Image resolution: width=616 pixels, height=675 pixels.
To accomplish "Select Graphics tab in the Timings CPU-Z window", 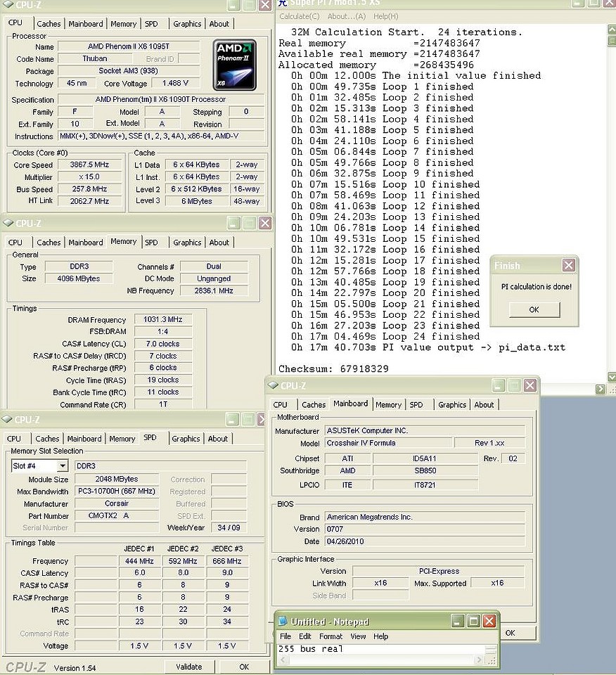I will [187, 243].
